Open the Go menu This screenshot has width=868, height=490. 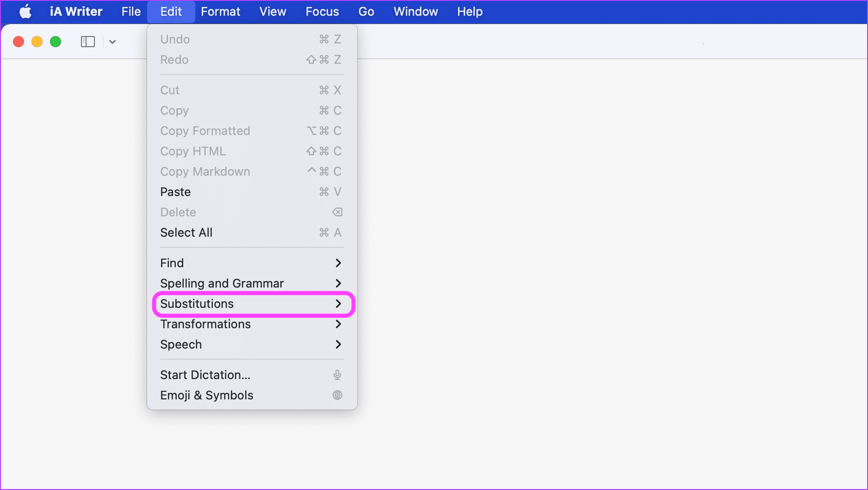(x=366, y=12)
